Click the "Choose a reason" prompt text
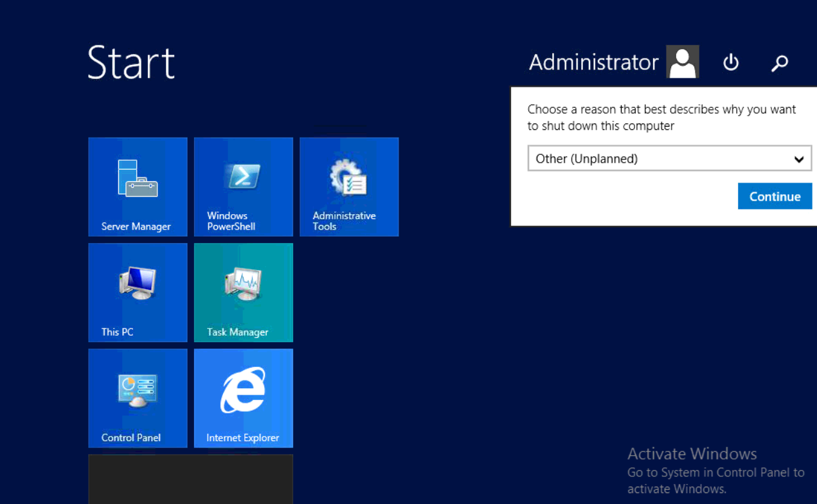The width and height of the screenshot is (817, 504). click(x=661, y=118)
